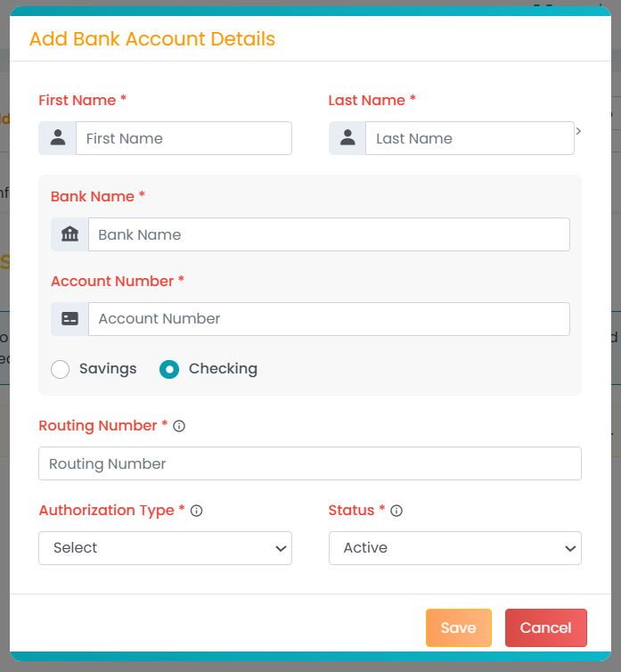Click into the Last Name field
The height and width of the screenshot is (672, 621).
coord(470,138)
